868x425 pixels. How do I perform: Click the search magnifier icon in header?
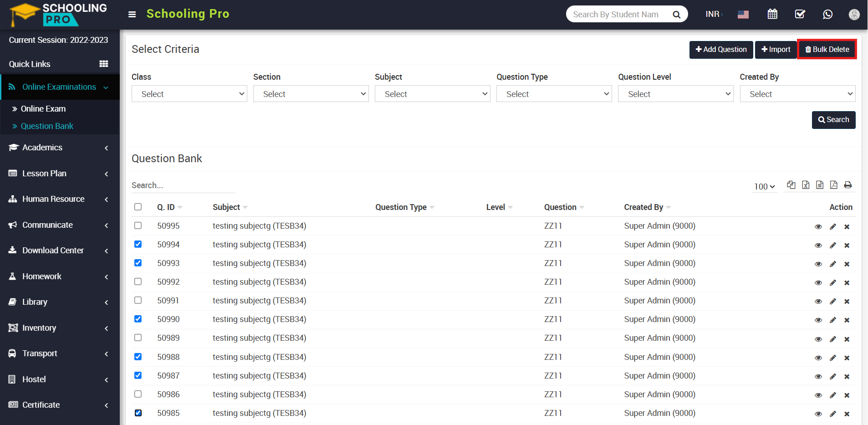click(677, 15)
